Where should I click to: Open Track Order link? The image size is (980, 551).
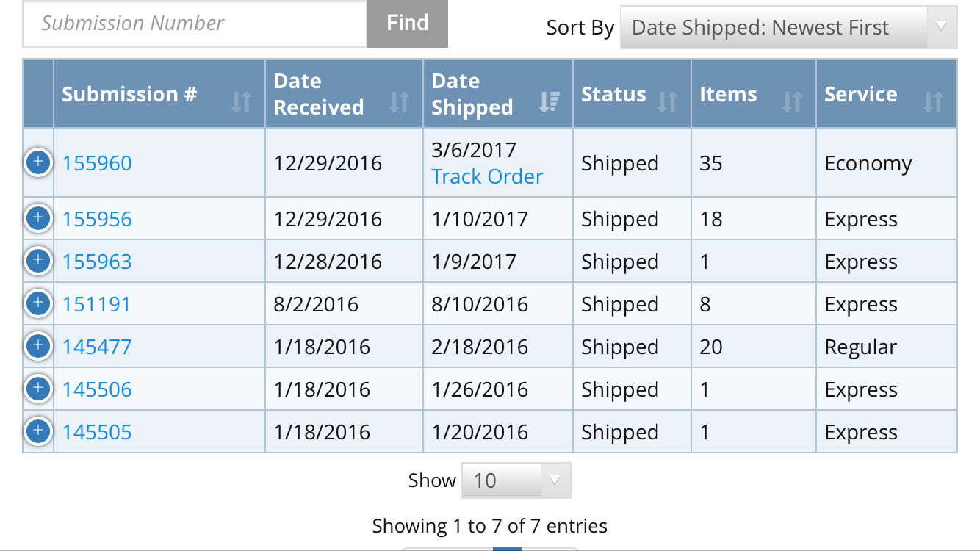[x=487, y=176]
